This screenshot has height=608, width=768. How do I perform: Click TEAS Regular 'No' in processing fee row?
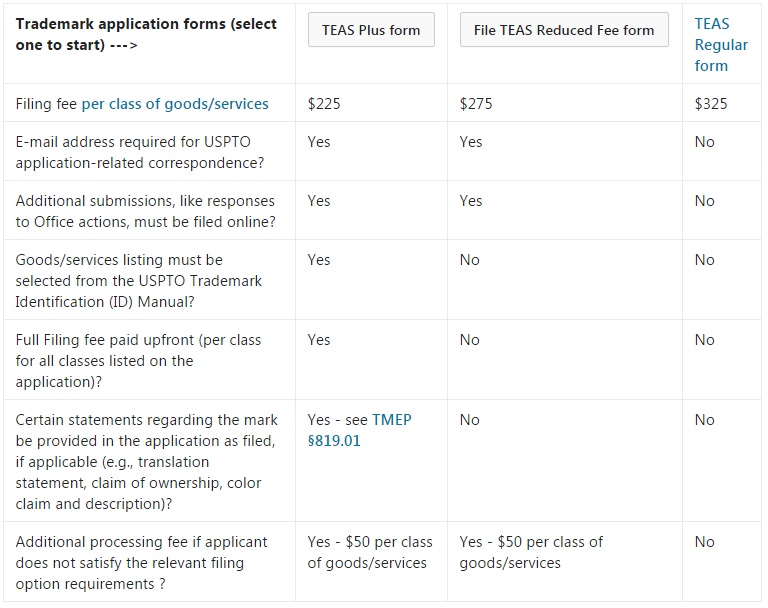click(x=705, y=542)
